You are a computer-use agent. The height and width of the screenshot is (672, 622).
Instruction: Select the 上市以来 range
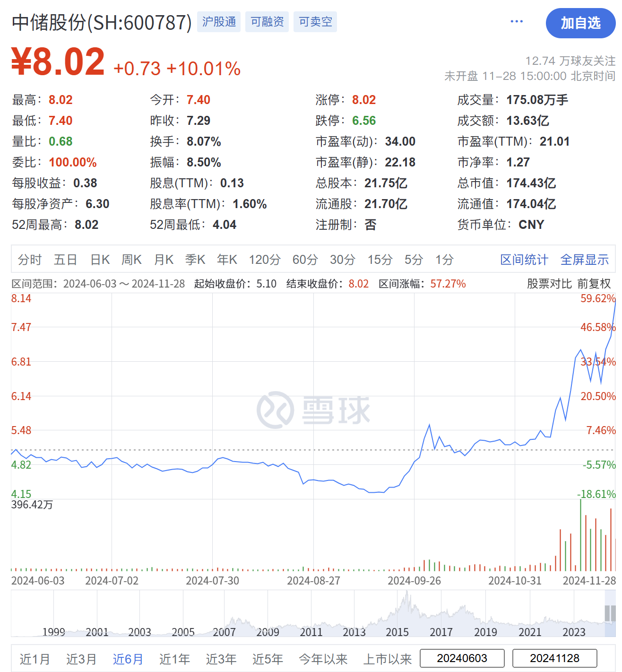388,659
